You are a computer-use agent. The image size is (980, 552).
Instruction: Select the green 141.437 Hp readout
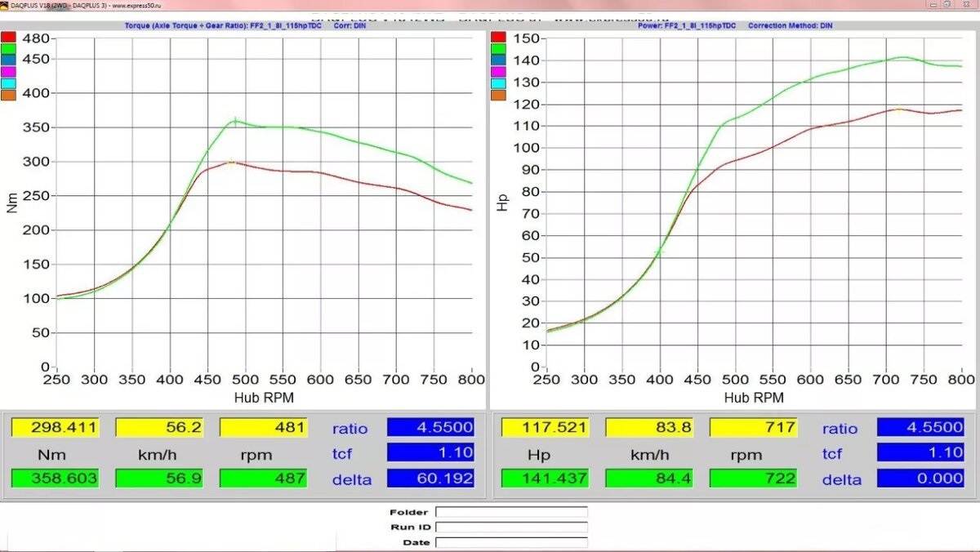[x=545, y=479]
